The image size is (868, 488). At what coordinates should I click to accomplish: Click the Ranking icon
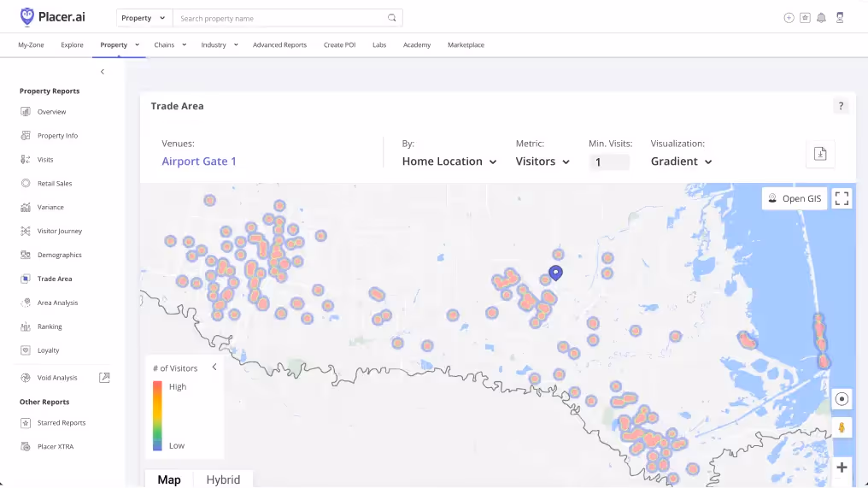click(x=26, y=326)
